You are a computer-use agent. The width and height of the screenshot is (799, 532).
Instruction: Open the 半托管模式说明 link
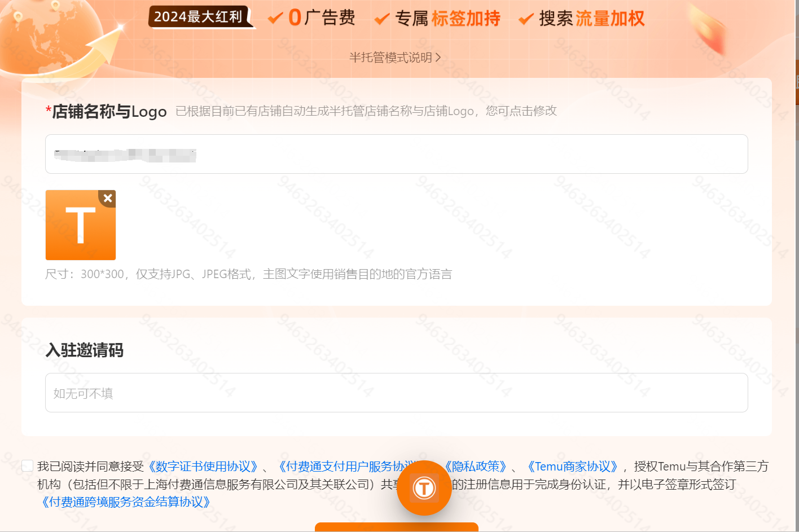tap(395, 58)
